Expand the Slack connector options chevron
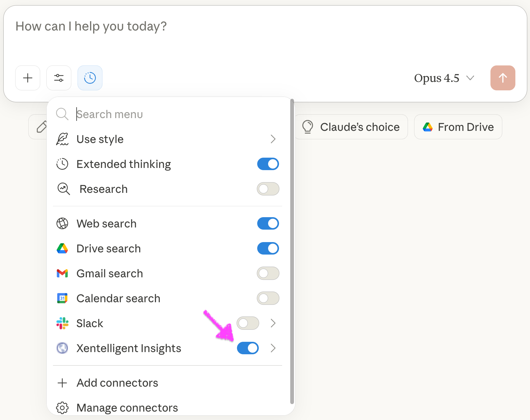The height and width of the screenshot is (420, 530). click(273, 323)
